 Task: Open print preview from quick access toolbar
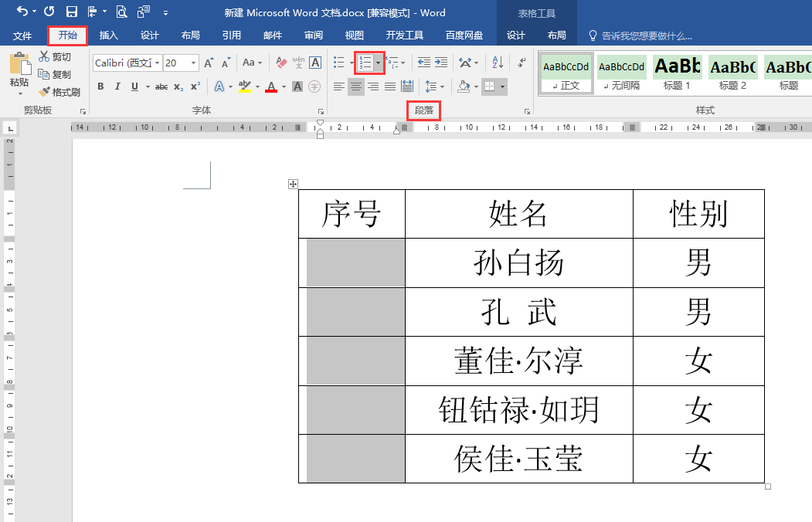[121, 12]
